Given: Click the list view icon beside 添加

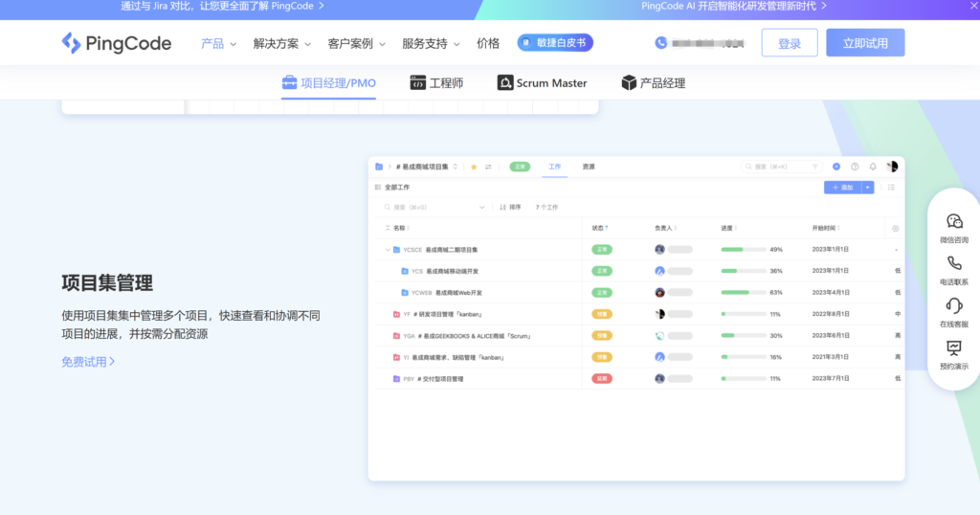Looking at the screenshot, I should 891,188.
